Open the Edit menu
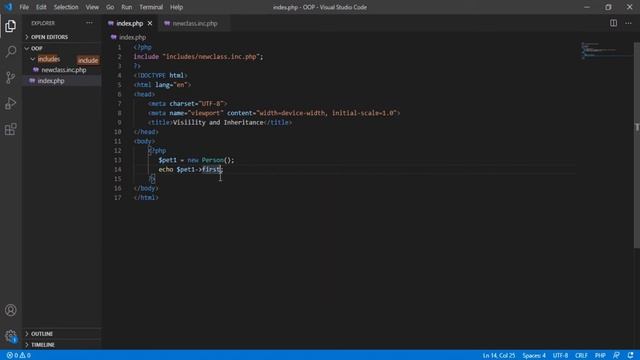The width and height of the screenshot is (640, 360). [41, 7]
